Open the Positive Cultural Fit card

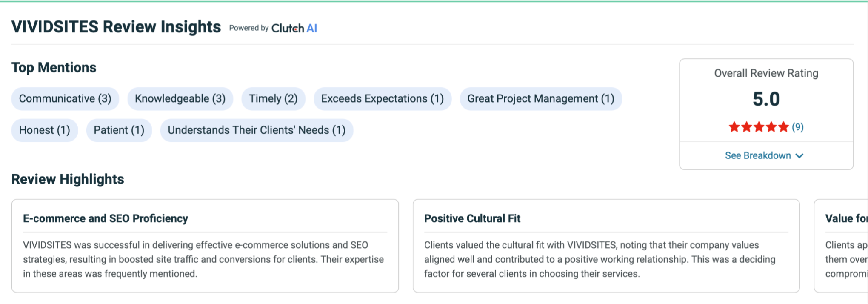point(606,246)
